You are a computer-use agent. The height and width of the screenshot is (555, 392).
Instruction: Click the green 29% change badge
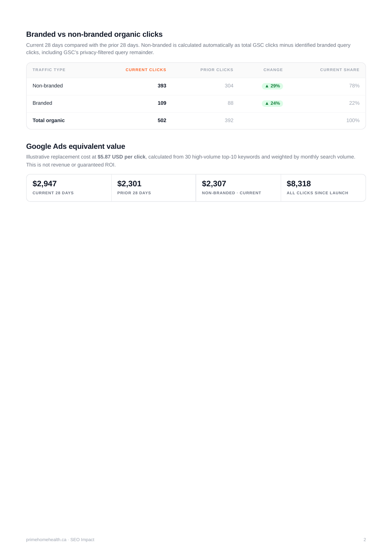272,86
